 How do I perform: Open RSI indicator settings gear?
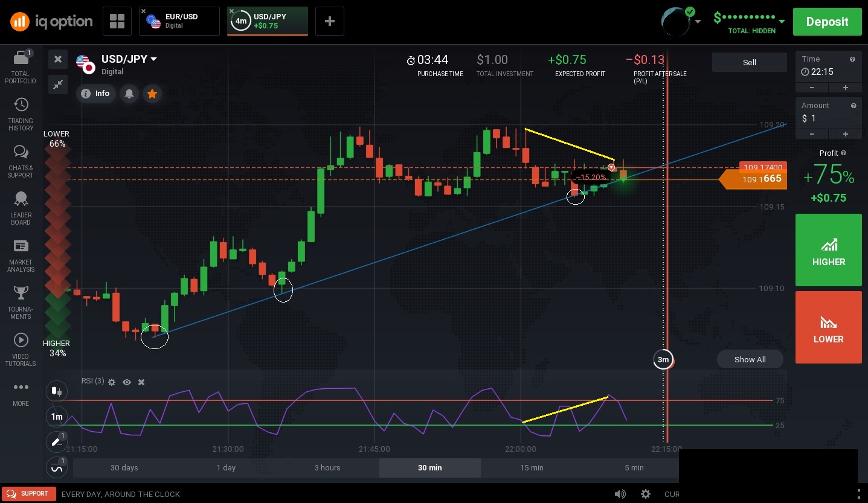click(x=112, y=382)
